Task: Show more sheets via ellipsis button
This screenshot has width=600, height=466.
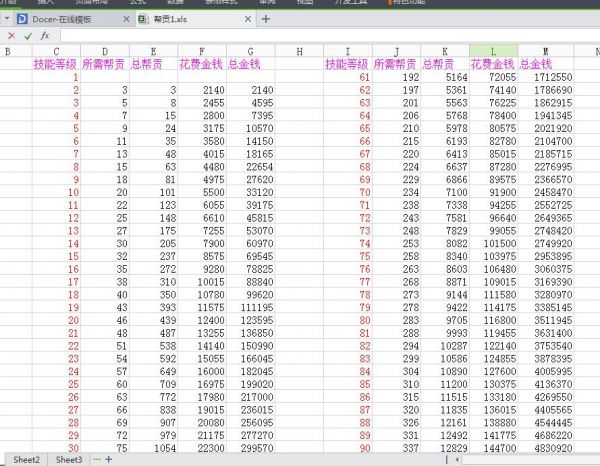Action: tap(98, 459)
